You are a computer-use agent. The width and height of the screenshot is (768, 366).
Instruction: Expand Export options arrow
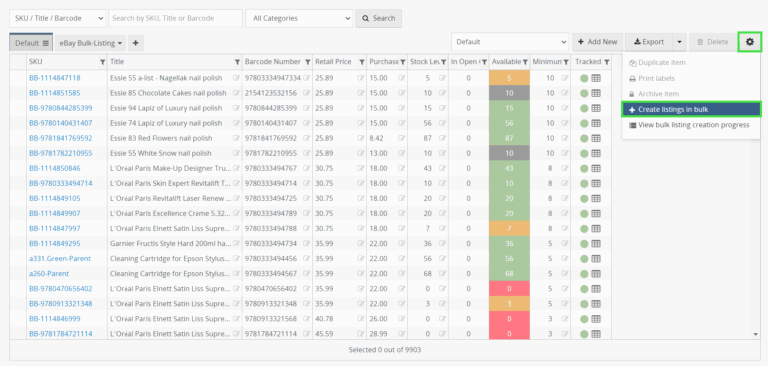click(679, 42)
